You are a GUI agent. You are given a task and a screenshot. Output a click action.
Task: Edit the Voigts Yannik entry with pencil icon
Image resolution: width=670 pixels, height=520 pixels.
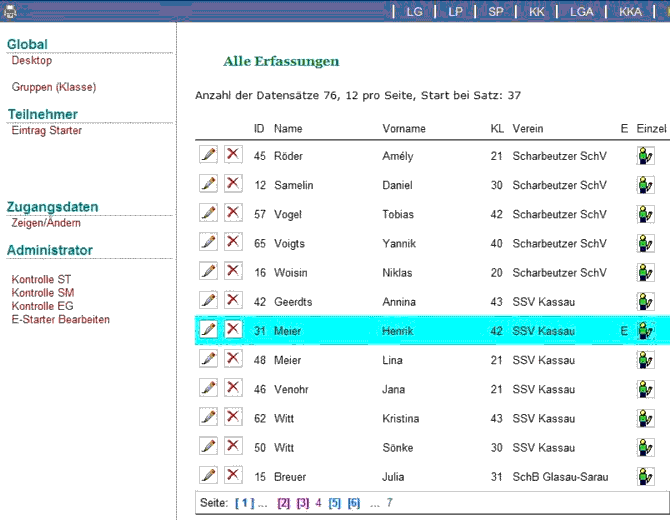208,243
